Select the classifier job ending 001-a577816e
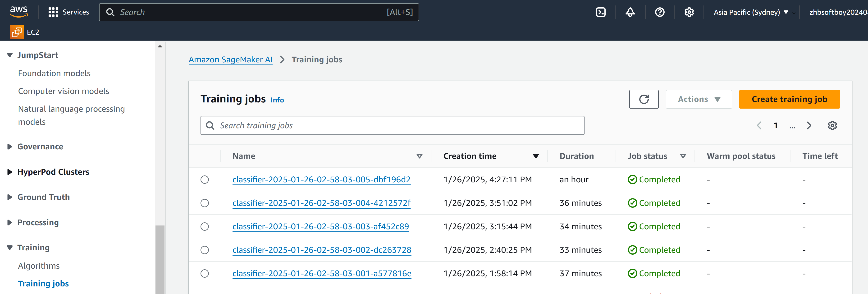This screenshot has width=868, height=294. tap(205, 273)
